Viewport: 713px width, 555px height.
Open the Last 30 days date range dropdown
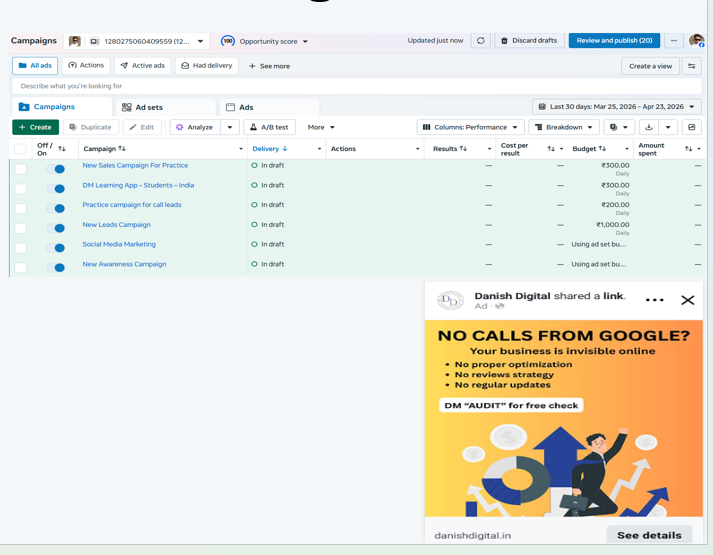click(617, 107)
